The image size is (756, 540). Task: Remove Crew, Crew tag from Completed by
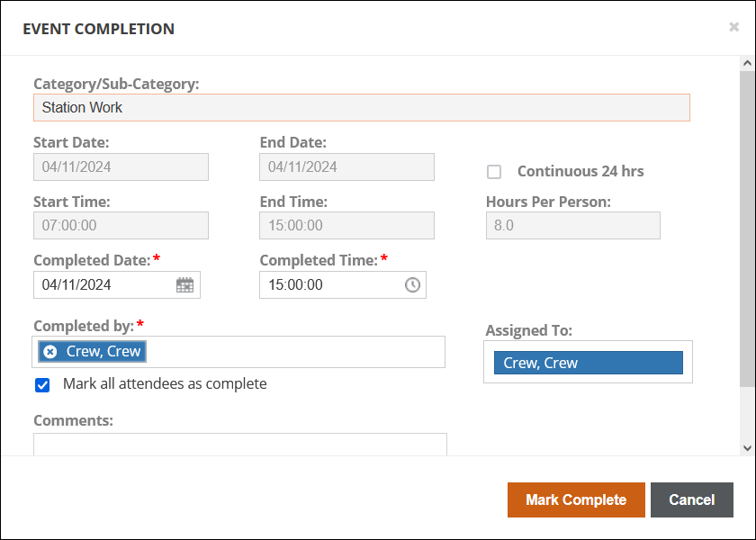pyautogui.click(x=50, y=352)
